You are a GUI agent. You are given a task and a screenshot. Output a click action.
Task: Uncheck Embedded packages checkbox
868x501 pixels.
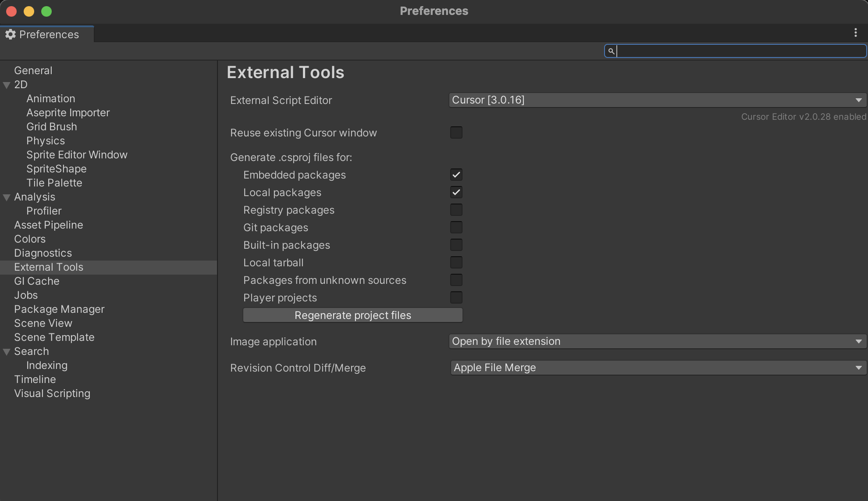click(456, 175)
